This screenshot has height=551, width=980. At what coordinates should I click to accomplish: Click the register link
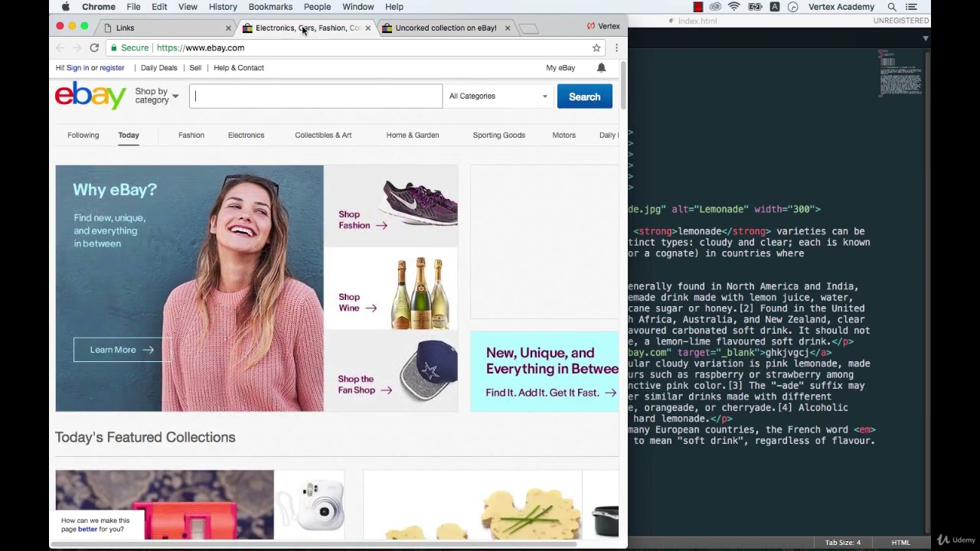[112, 67]
